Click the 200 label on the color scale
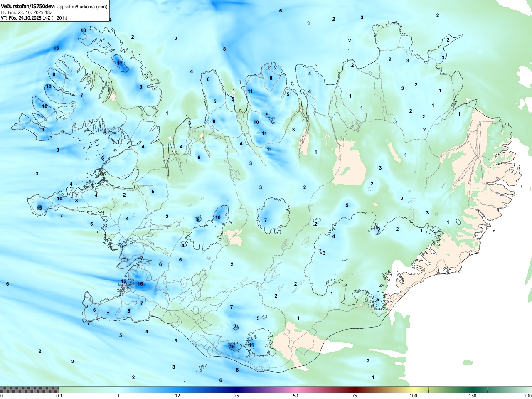Viewport: 532px width, 399px height. [x=528, y=396]
